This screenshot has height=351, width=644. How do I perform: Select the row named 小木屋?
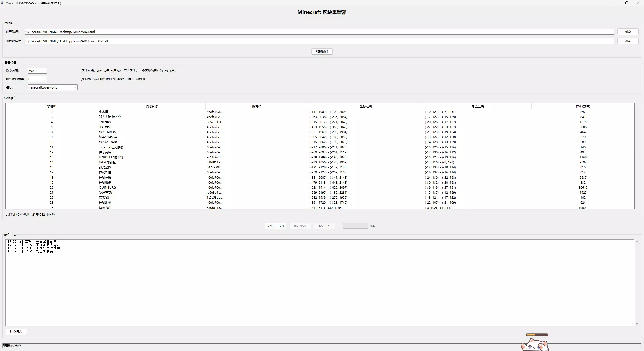tap(320, 112)
